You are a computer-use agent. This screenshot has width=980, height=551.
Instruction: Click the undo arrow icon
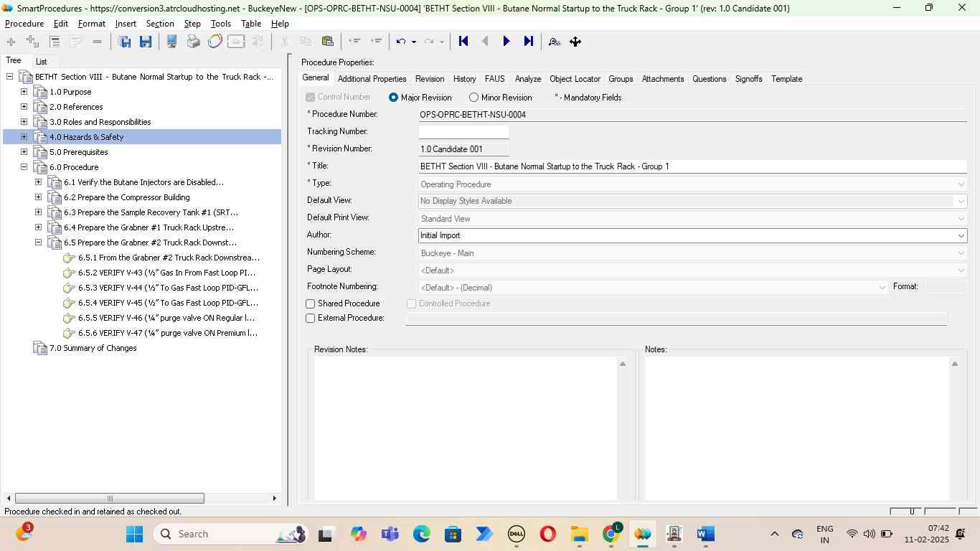(401, 42)
